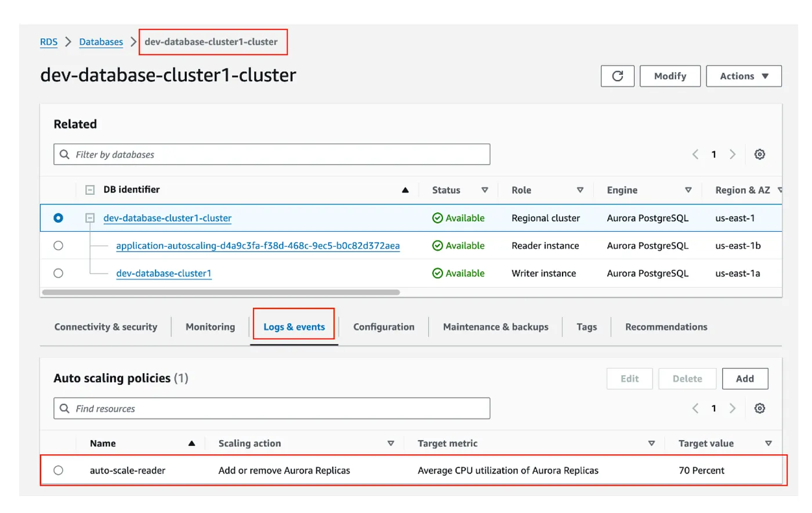Click 'Add or remove Aurora Replicas' cell
The height and width of the screenshot is (513, 812).
pyautogui.click(x=284, y=471)
